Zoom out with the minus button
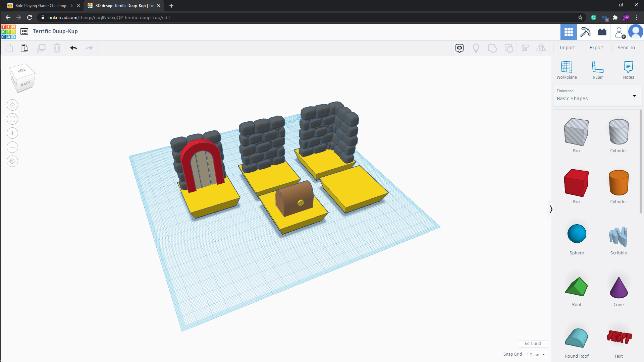Image resolution: width=644 pixels, height=362 pixels. pos(12,147)
